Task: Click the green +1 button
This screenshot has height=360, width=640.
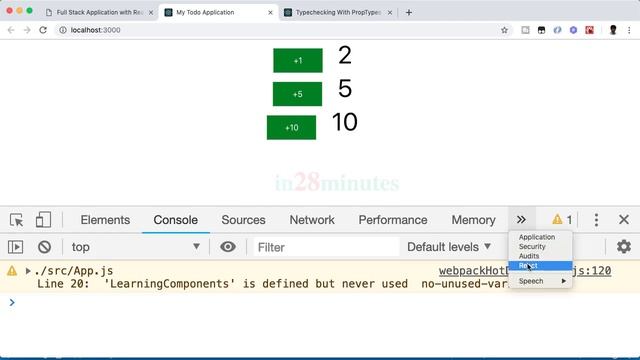Action: pyautogui.click(x=298, y=60)
